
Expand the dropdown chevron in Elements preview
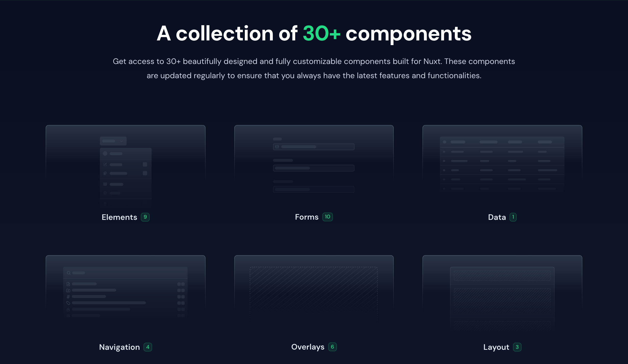(122, 141)
